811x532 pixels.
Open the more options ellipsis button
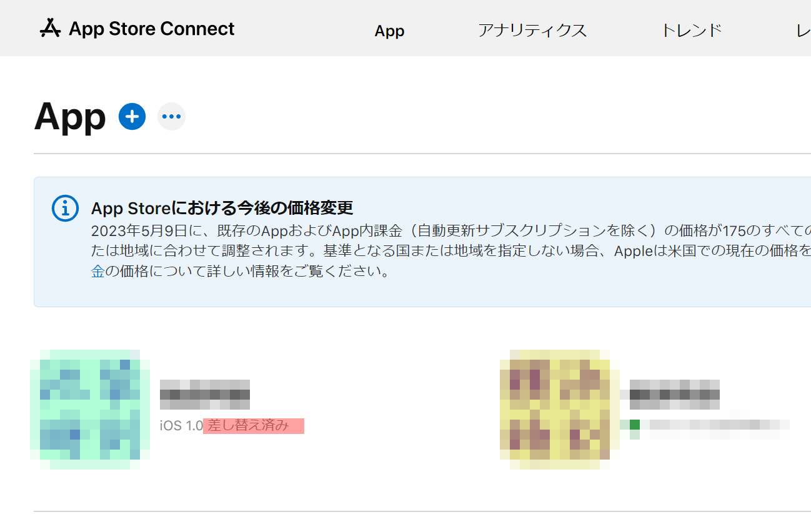(x=171, y=117)
